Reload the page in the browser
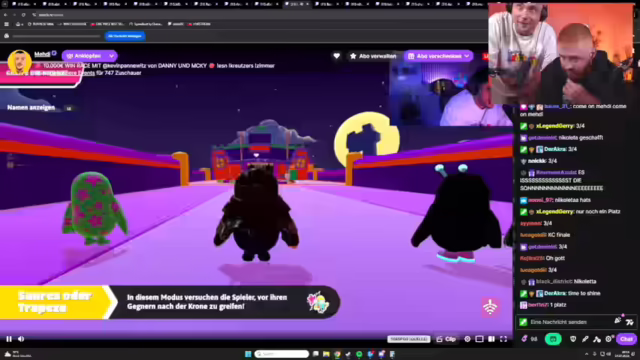This screenshot has height=360, width=640. (x=24, y=15)
